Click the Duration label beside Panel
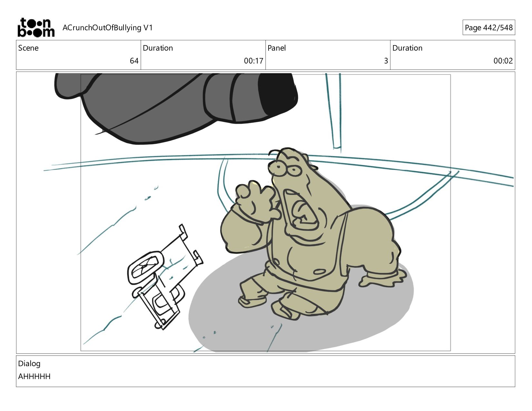The height and width of the screenshot is (411, 532). [407, 48]
